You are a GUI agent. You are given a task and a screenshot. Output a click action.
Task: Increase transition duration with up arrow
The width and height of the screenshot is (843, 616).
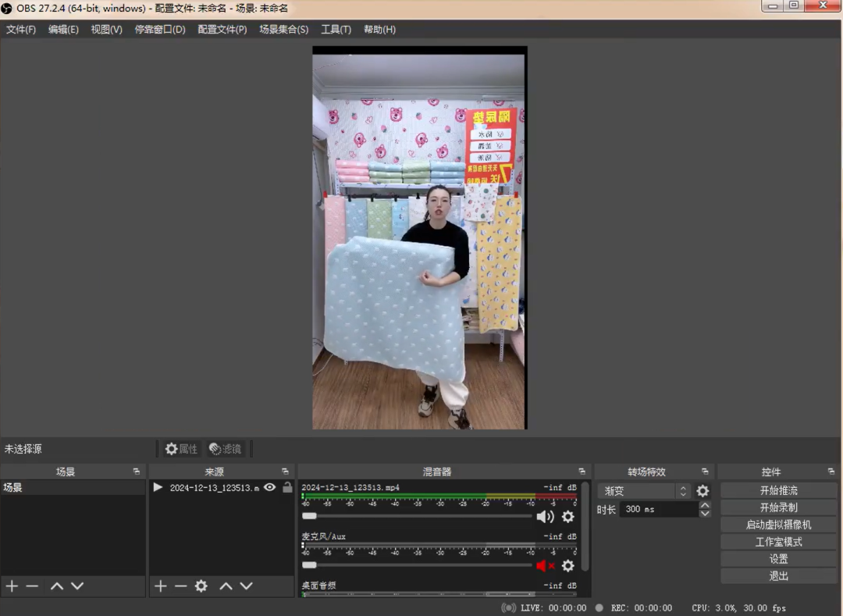coord(706,505)
